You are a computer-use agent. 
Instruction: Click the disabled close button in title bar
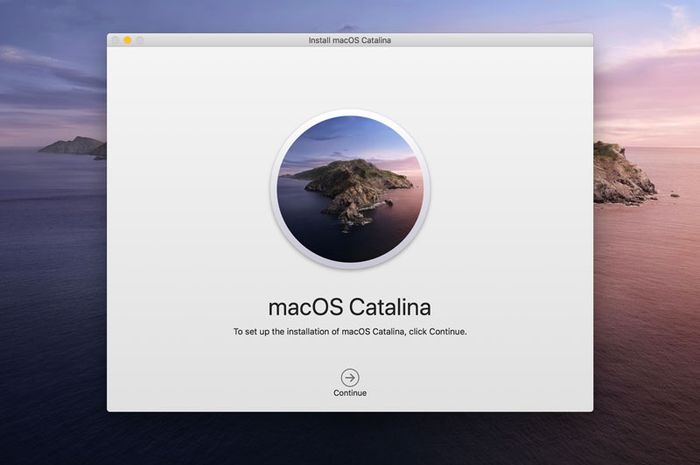[115, 40]
